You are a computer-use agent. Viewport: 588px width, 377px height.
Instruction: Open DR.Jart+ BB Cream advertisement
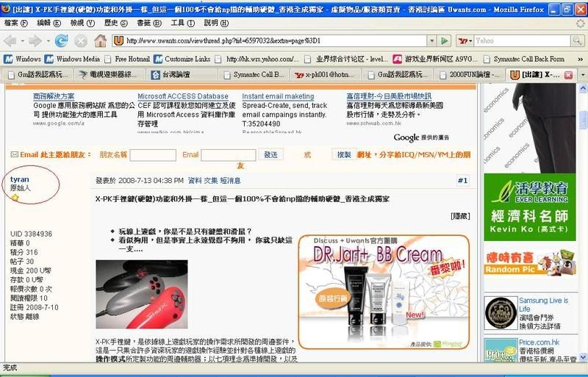coord(384,292)
